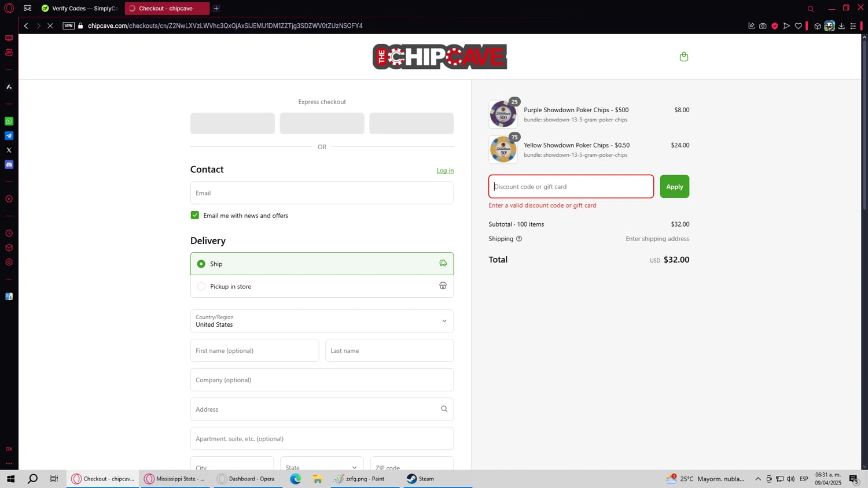Go back to the previous page
Screen dimensions: 868x488
[x=26, y=25]
